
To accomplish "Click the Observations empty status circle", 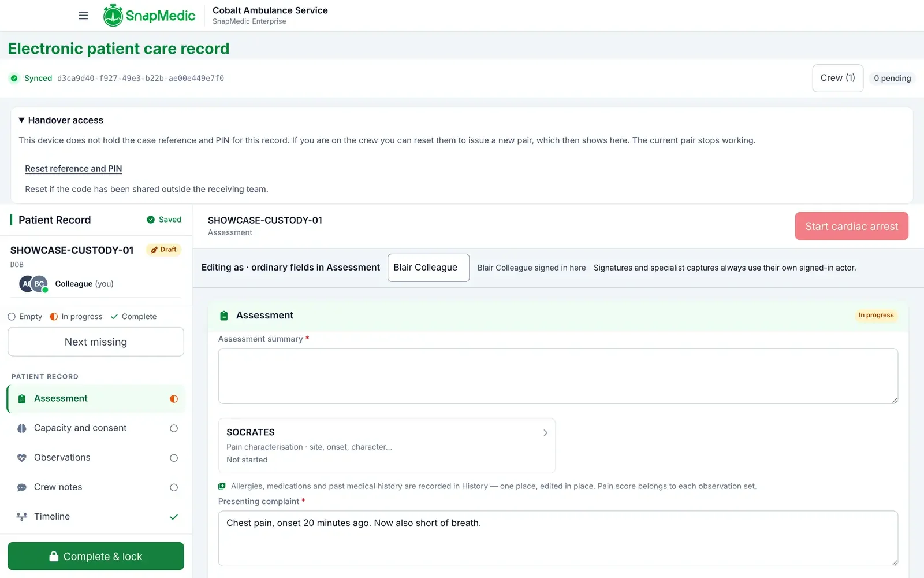I will coord(174,458).
